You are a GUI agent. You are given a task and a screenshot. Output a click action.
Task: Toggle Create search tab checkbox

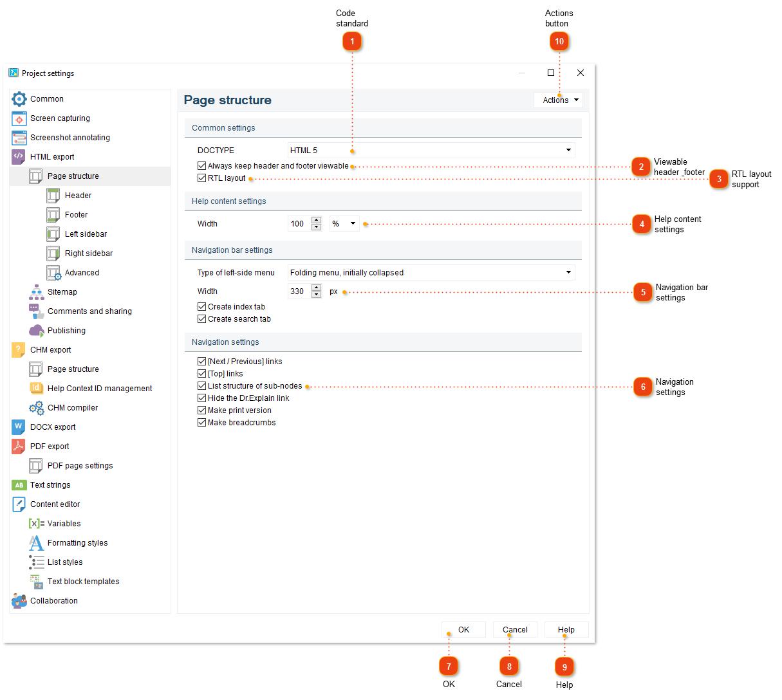pyautogui.click(x=202, y=319)
